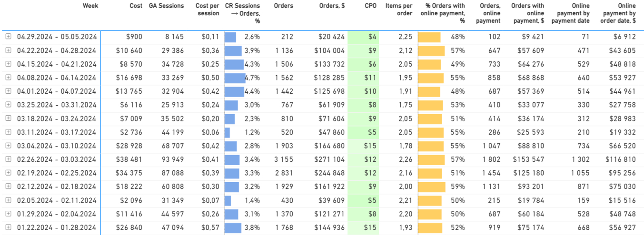644x235 pixels.
Task: Select the green $15 CPO cell for 03.04.2024 week
Action: (363, 146)
